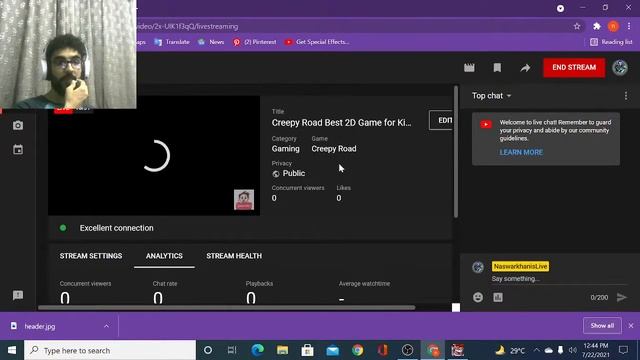The image size is (640, 360).
Task: Open Task View on the taskbar
Action: click(232, 350)
